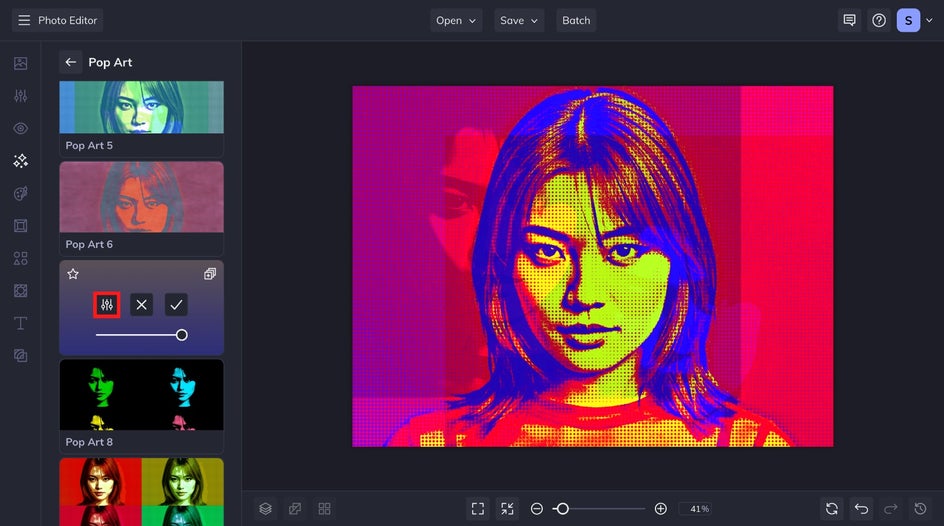Select the Pop Art 8 thumbnail
Image resolution: width=944 pixels, height=526 pixels.
(x=141, y=395)
